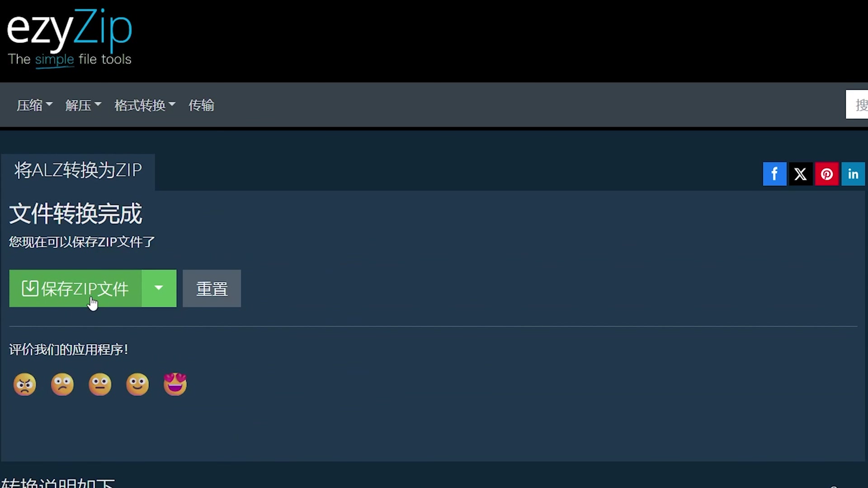Focus the search input field
868x488 pixels.
[857, 104]
